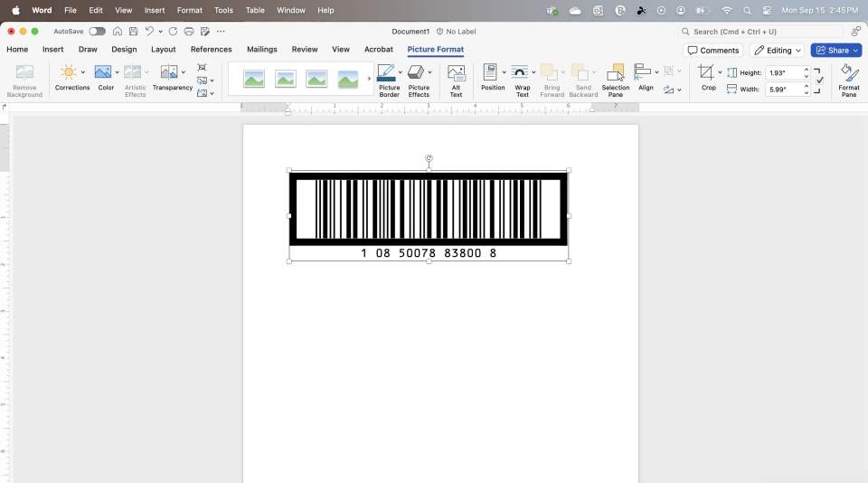Select the Crop tool

(707, 72)
